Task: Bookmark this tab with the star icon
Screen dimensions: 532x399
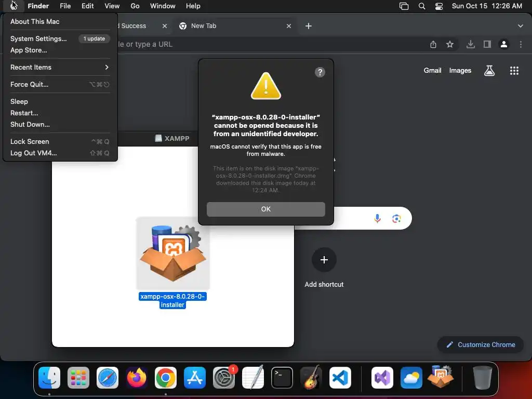Action: [x=450, y=45]
